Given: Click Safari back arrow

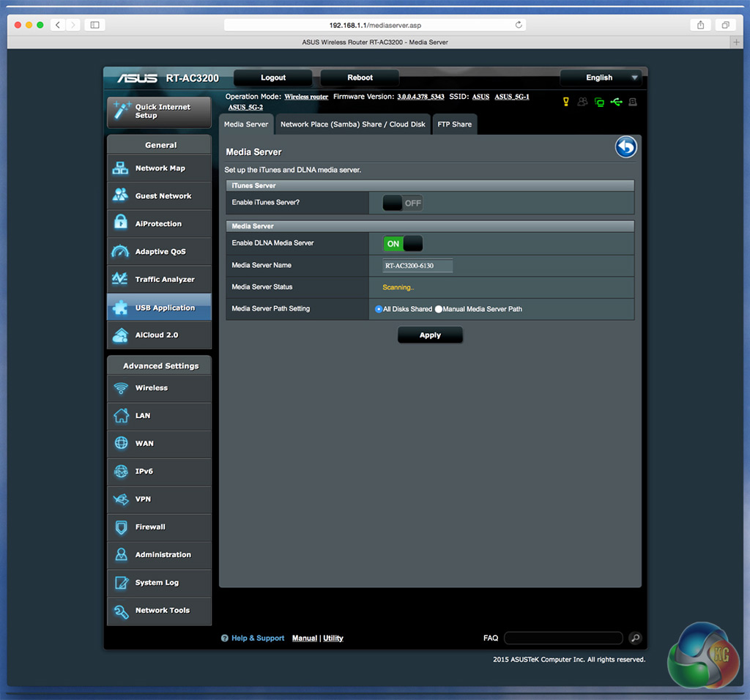Looking at the screenshot, I should coord(58,25).
